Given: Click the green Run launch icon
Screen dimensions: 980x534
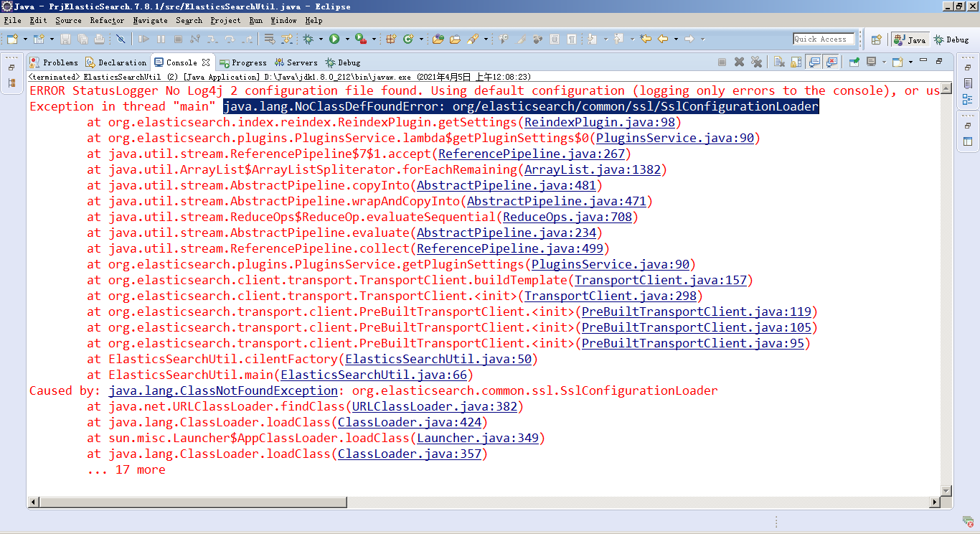Looking at the screenshot, I should (x=334, y=39).
